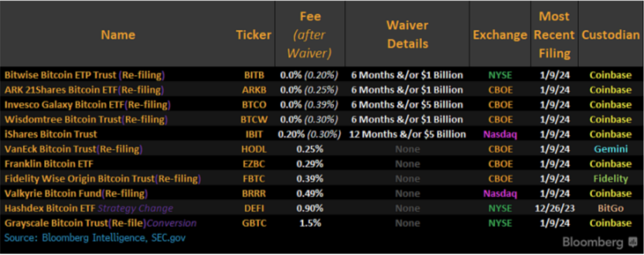
Task: Click the 12/26/23 filing date
Action: pyautogui.click(x=554, y=208)
